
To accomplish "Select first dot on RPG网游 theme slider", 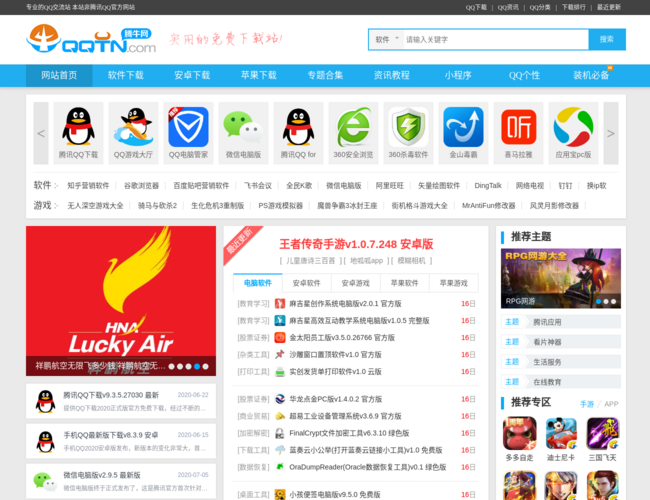I will click(x=599, y=301).
